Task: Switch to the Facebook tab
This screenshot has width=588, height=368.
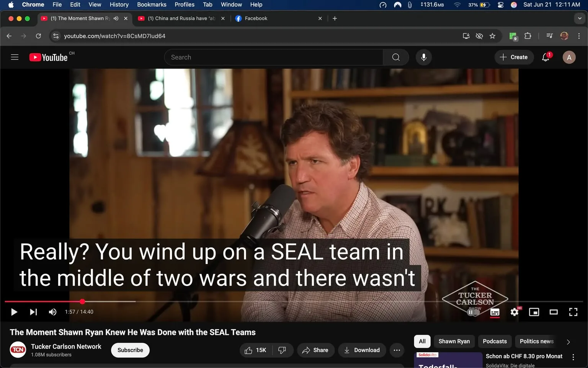Action: (256, 18)
